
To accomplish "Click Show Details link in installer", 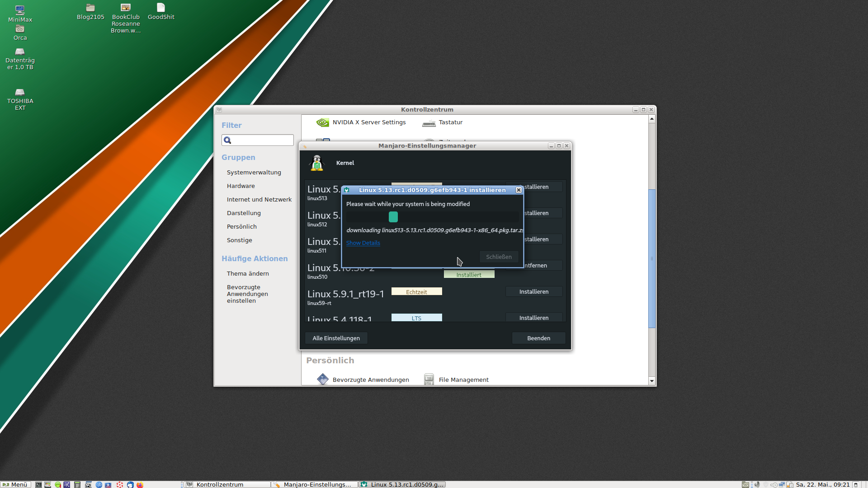I will 363,243.
